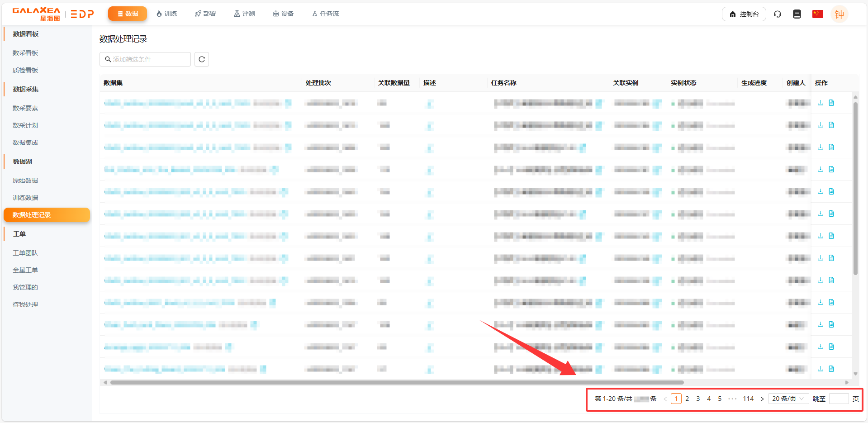Open the user avatar 钟
The width and height of the screenshot is (868, 423).
click(839, 14)
